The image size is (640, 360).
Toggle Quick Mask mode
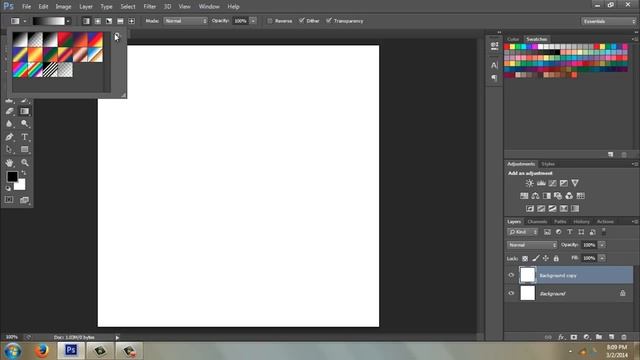9,200
